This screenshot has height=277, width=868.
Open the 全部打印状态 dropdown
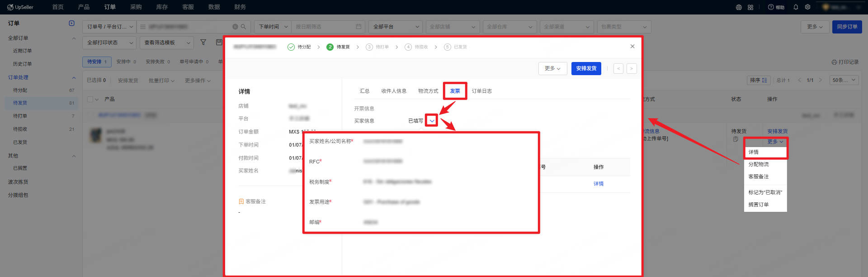click(x=109, y=43)
